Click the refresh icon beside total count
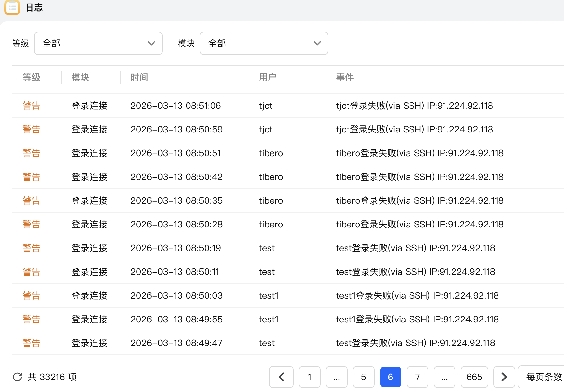564x392 pixels. click(x=17, y=377)
